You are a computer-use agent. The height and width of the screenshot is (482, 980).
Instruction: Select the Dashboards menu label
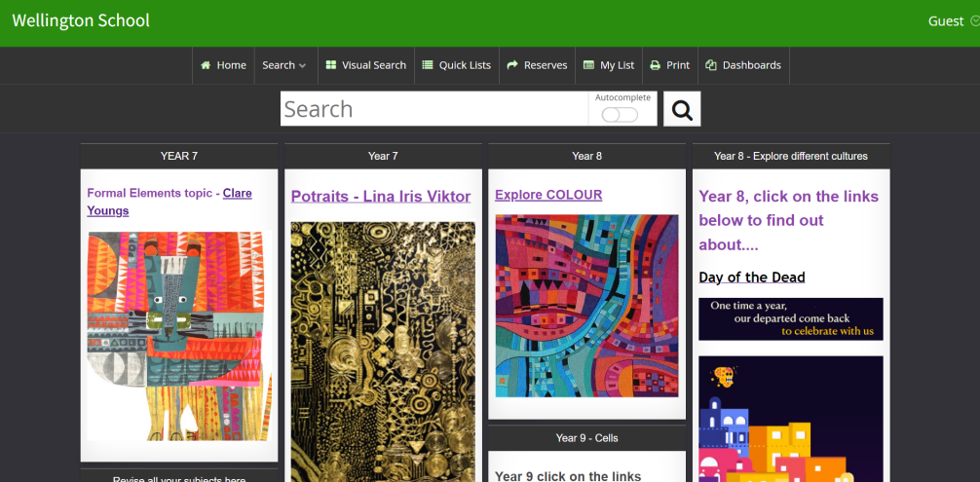[751, 65]
